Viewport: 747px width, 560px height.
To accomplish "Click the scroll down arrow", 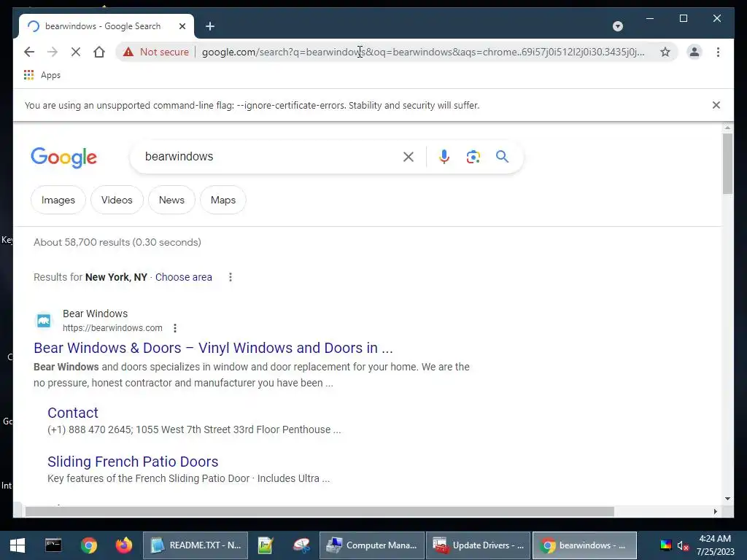I will (727, 499).
